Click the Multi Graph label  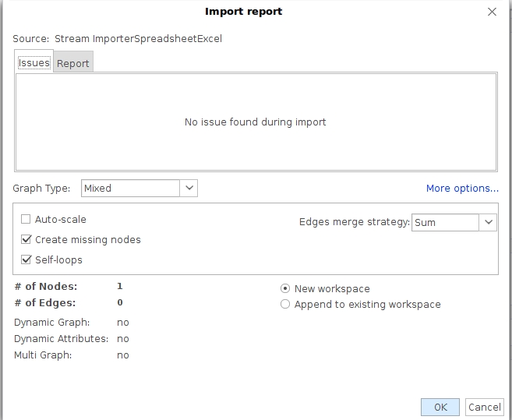(x=43, y=355)
